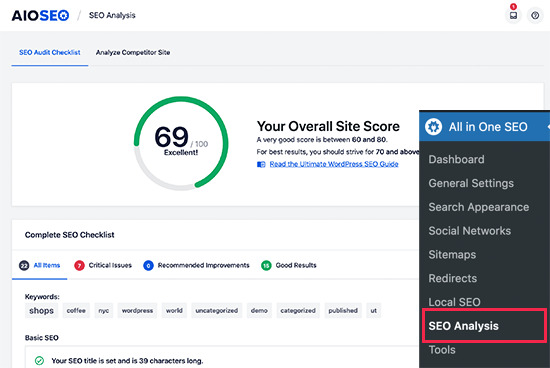Click the Your Overall Site Score heading

pos(328,126)
